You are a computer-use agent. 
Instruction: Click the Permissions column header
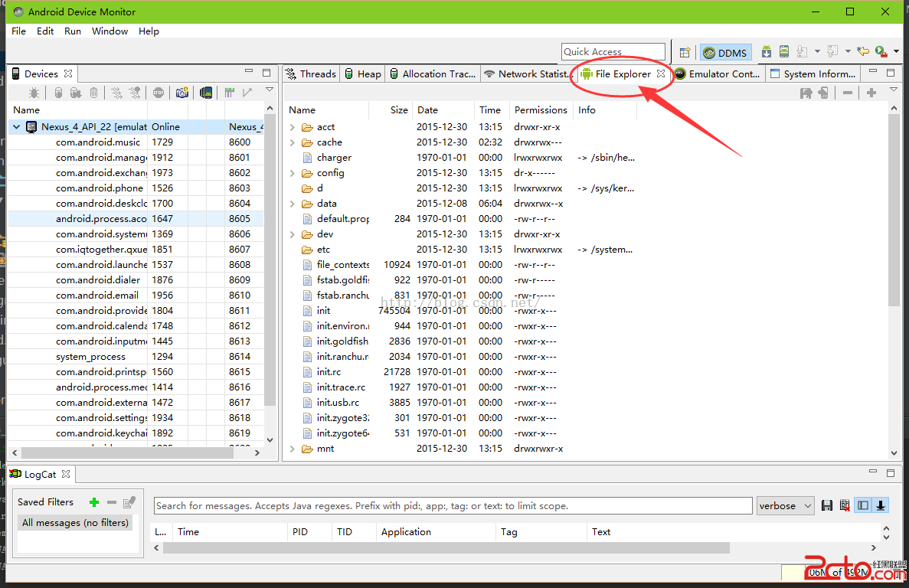(541, 110)
